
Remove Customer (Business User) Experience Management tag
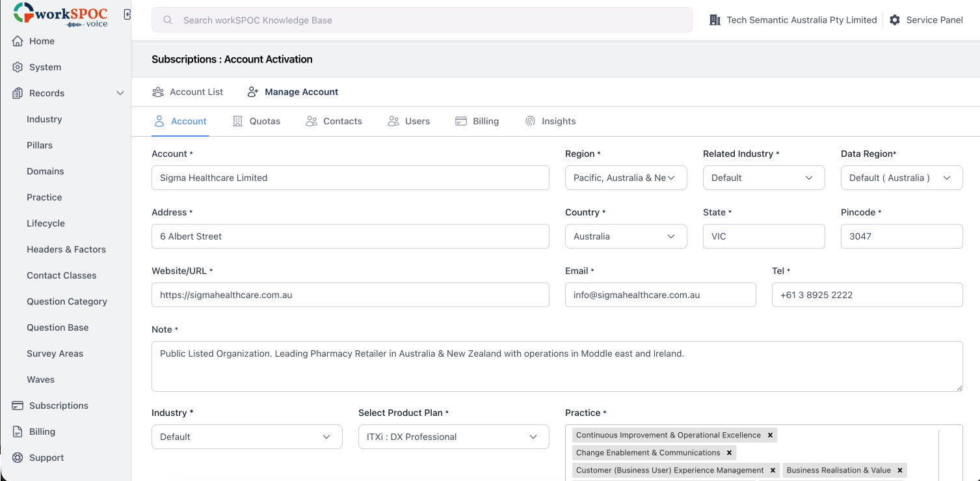click(x=773, y=470)
